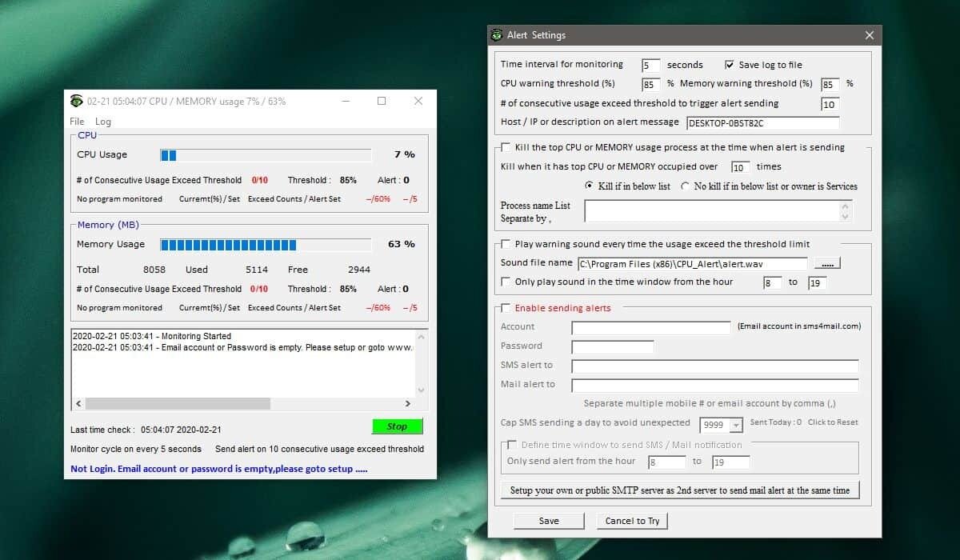Select No kill if owner is Services option

coord(684,186)
